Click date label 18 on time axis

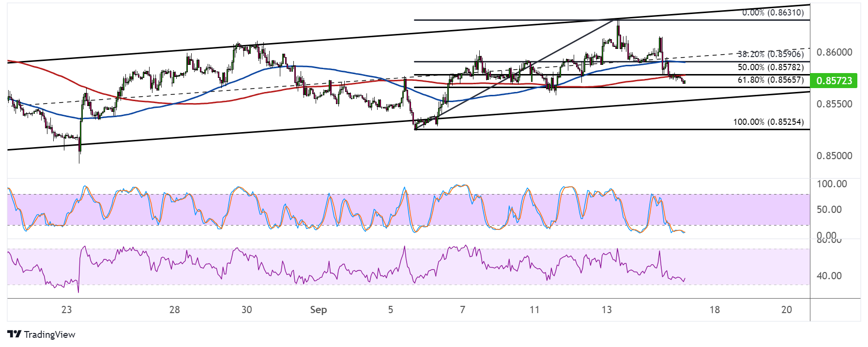coord(715,310)
